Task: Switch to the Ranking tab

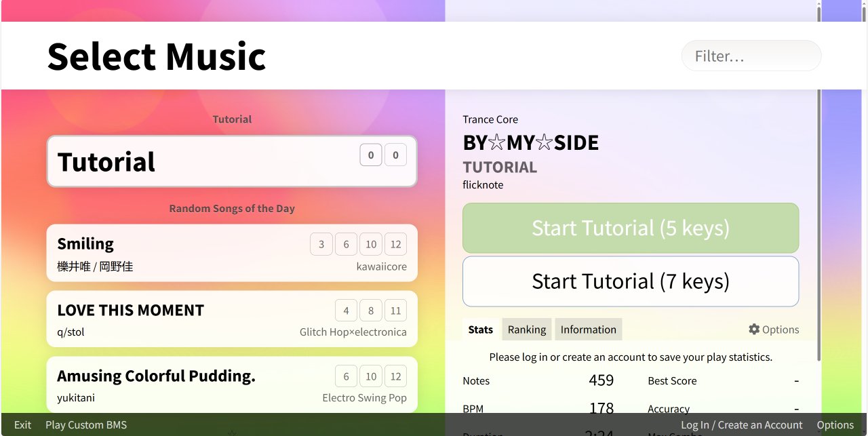Action: tap(527, 330)
